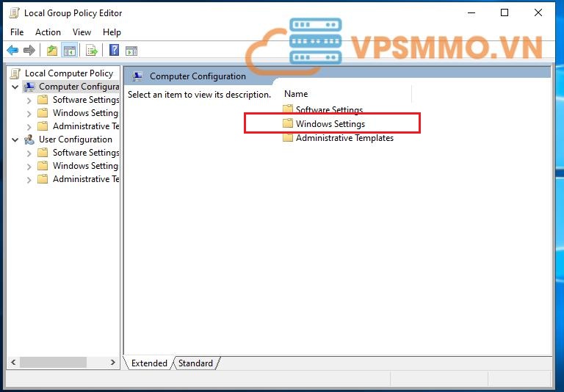Collapse the Computer Configuration tree node
The width and height of the screenshot is (564, 392).
15,87
